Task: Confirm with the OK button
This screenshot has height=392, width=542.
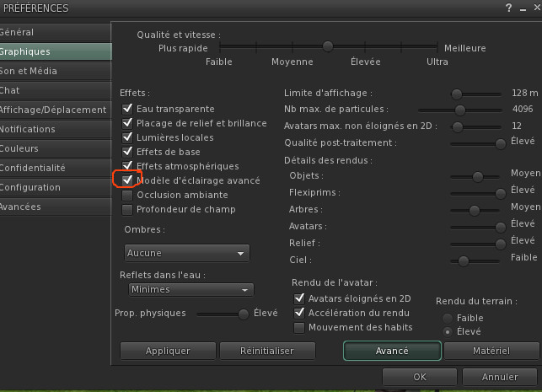Action: tap(420, 377)
